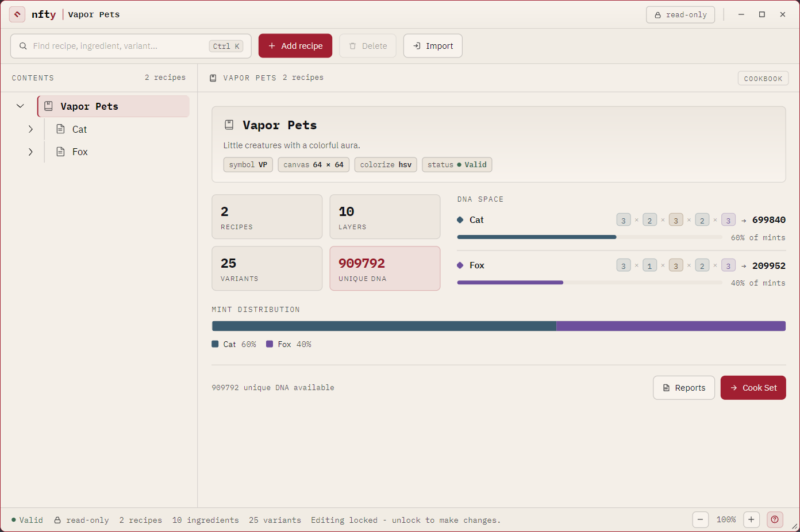The width and height of the screenshot is (800, 532).
Task: Click the Cat segment of mint distribution bar
Action: [x=384, y=326]
